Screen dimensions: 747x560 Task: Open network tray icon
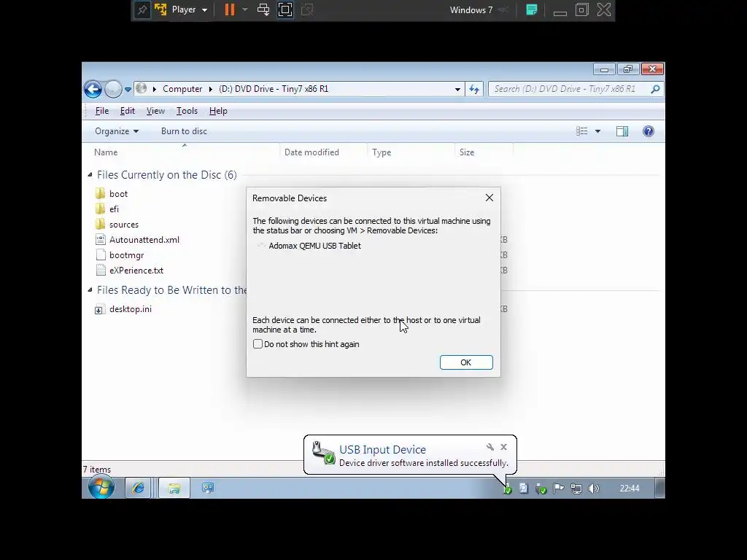(x=576, y=489)
